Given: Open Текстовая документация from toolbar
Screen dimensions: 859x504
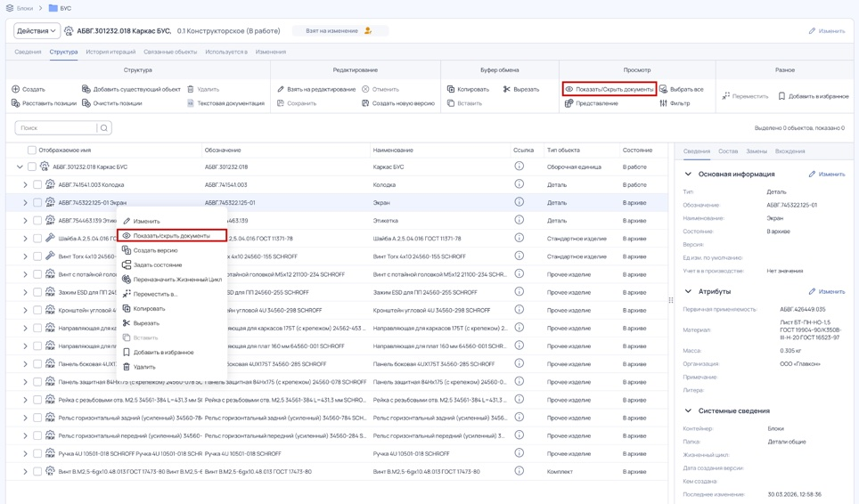Looking at the screenshot, I should (x=225, y=103).
